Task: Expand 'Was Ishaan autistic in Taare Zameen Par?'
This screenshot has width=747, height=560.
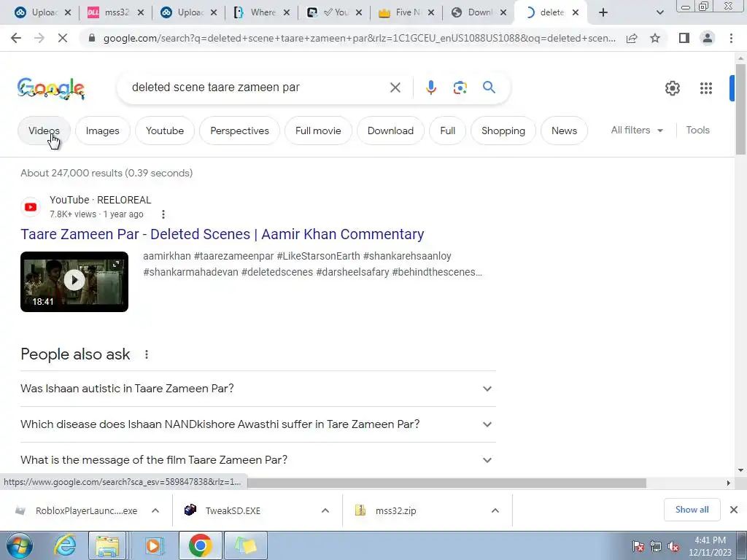Action: tap(258, 389)
